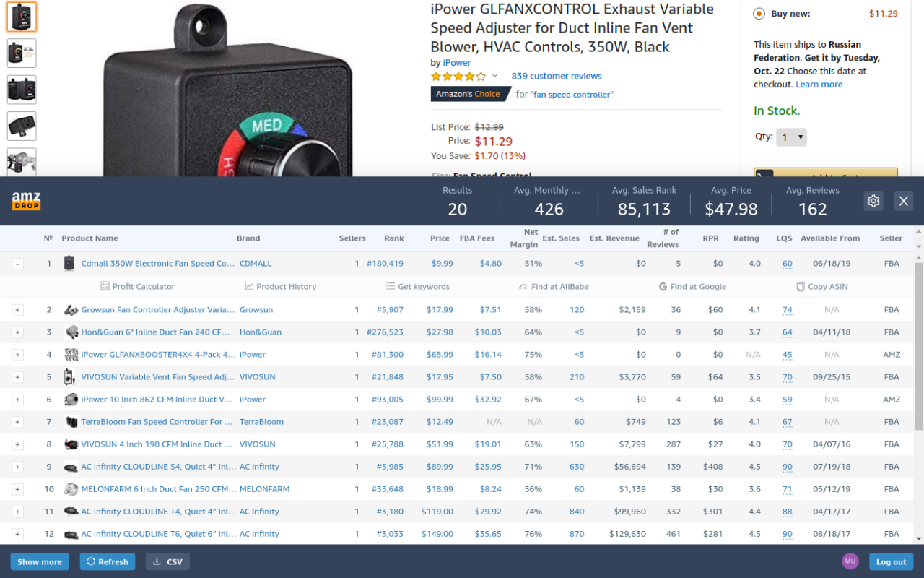Select third product image thumbnail
Viewport: 924px width, 578px height.
coord(22,90)
